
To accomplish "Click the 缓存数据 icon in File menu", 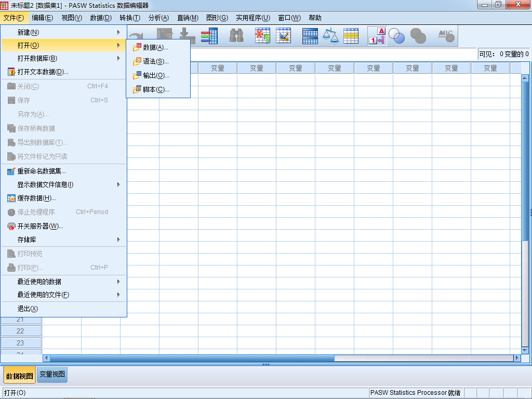I will click(11, 198).
